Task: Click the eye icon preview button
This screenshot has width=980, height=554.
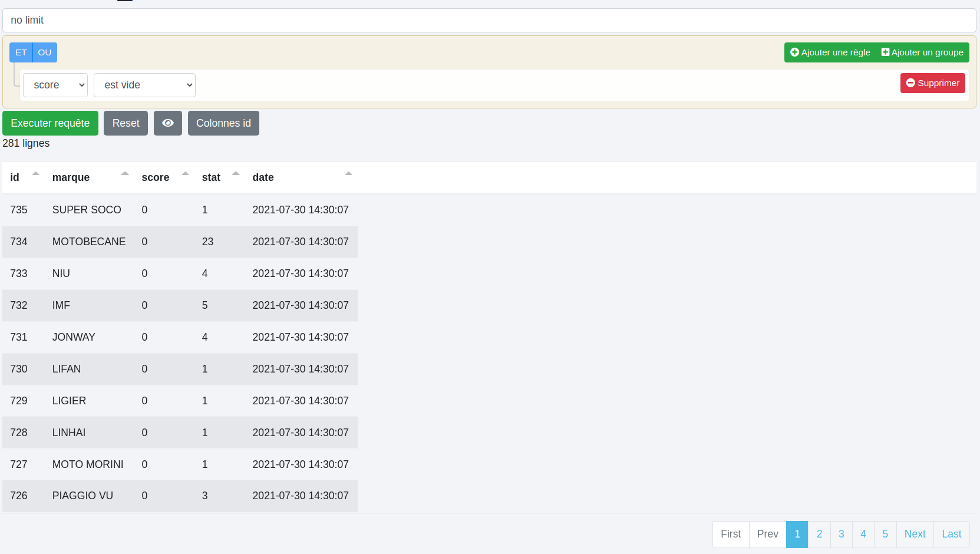Action: [x=168, y=123]
